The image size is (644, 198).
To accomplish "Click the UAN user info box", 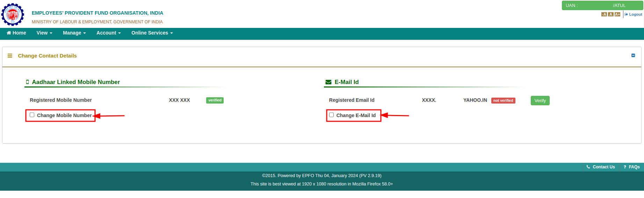I will click(x=602, y=6).
